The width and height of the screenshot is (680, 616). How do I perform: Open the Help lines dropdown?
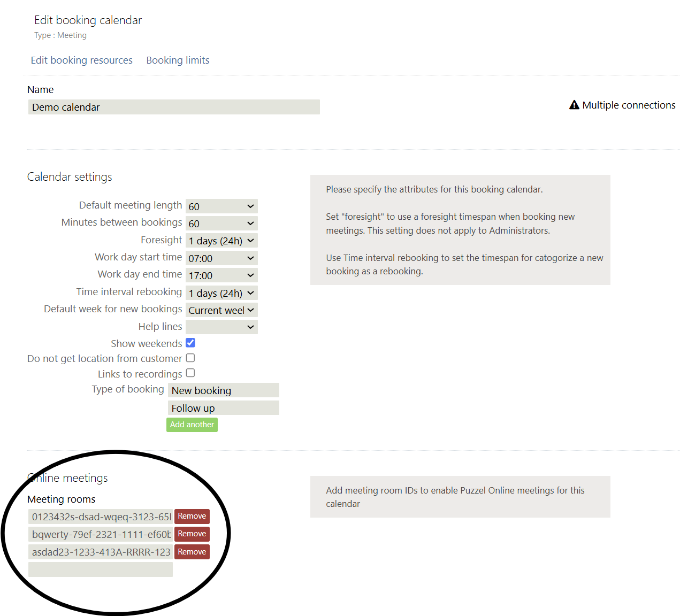point(221,327)
